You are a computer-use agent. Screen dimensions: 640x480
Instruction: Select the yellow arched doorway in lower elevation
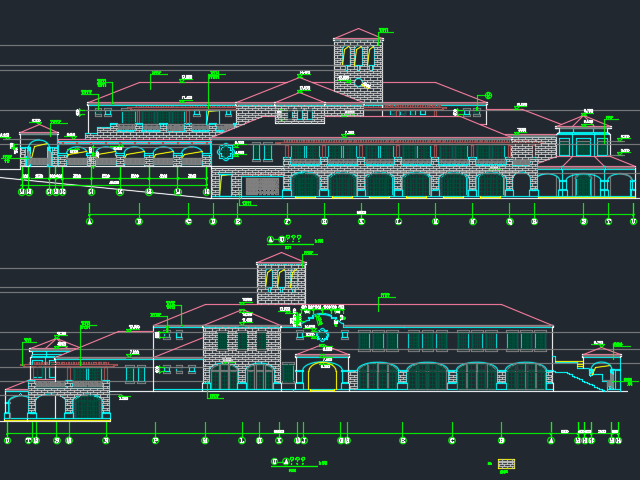click(322, 377)
